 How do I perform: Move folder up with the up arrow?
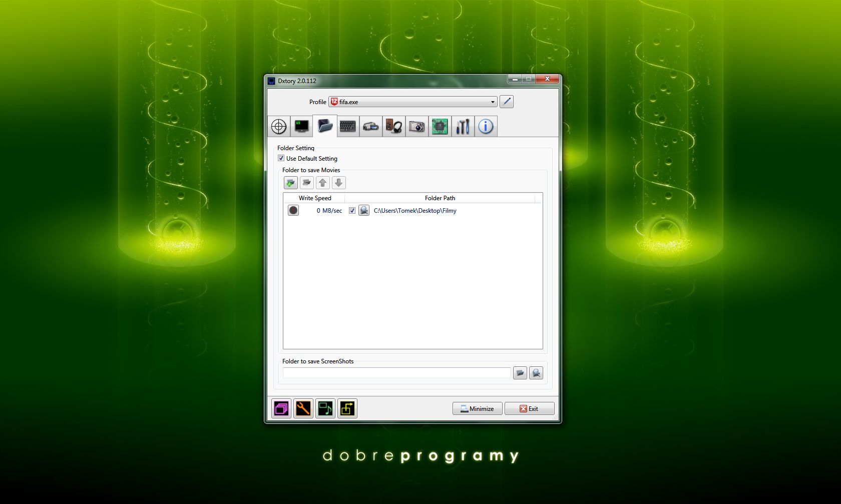pyautogui.click(x=323, y=183)
